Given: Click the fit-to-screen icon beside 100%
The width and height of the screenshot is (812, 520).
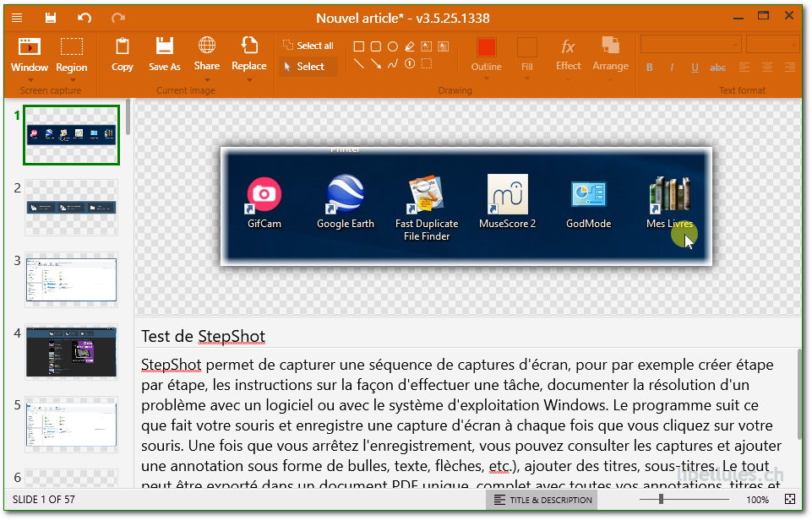Looking at the screenshot, I should pyautogui.click(x=790, y=499).
